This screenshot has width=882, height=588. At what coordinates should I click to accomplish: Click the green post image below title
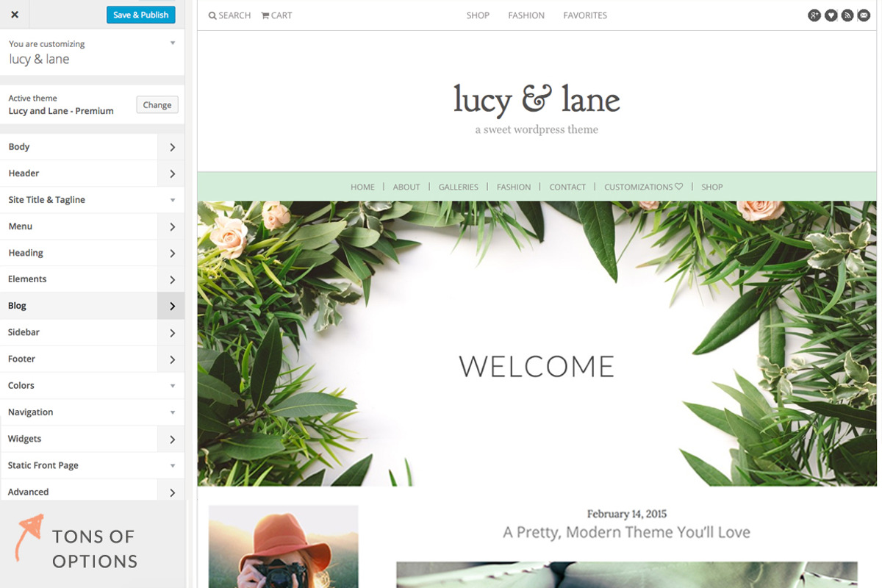(627, 575)
